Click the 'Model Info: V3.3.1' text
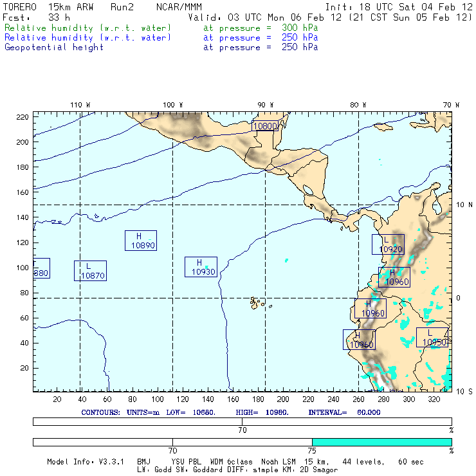 (86, 462)
